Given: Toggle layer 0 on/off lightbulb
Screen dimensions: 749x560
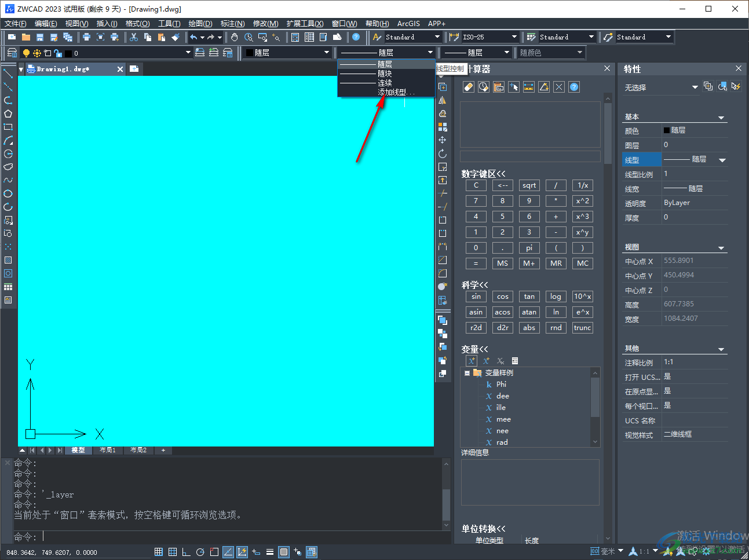Looking at the screenshot, I should 26,53.
